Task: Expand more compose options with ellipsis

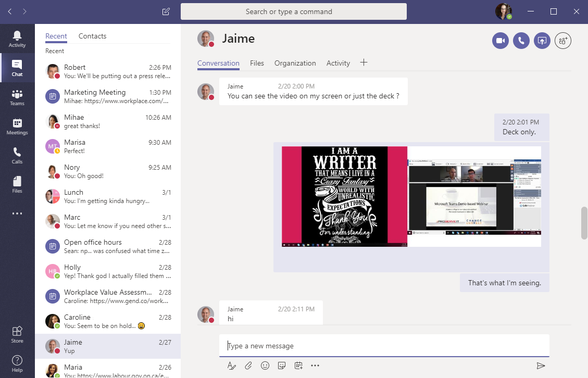Action: tap(315, 365)
